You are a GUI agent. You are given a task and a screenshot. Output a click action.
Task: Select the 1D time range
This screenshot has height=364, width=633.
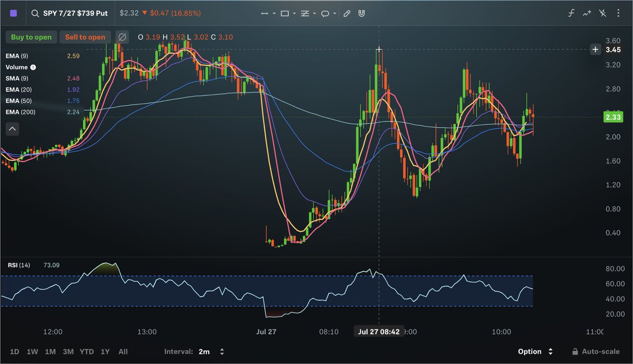point(15,351)
